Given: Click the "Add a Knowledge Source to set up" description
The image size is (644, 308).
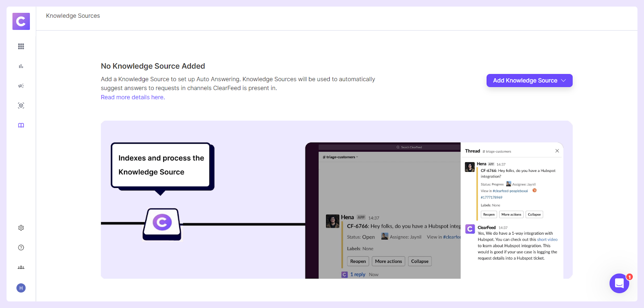Looking at the screenshot, I should [x=238, y=84].
